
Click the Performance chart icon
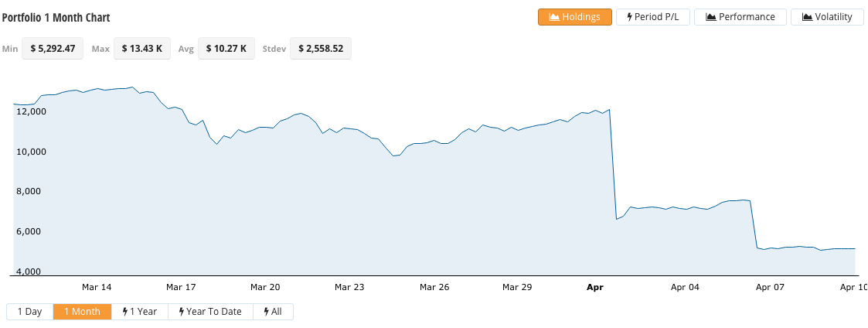[711, 17]
